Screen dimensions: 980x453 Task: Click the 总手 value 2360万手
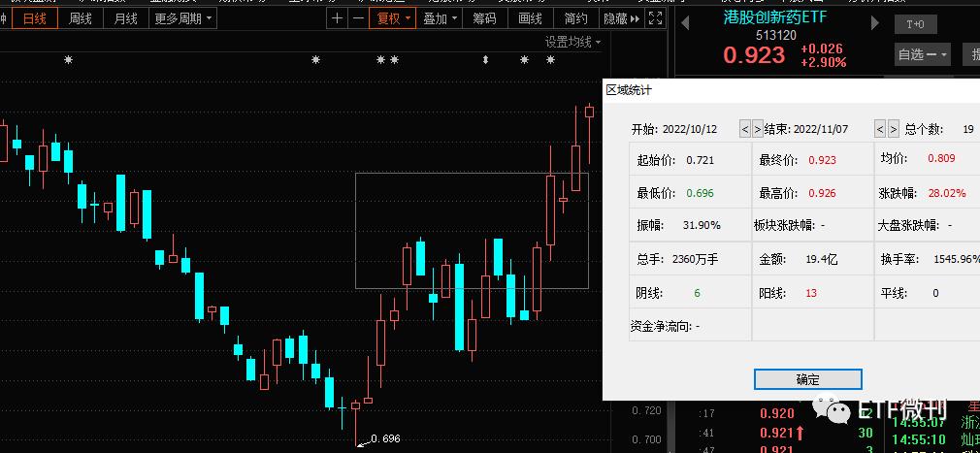point(695,259)
